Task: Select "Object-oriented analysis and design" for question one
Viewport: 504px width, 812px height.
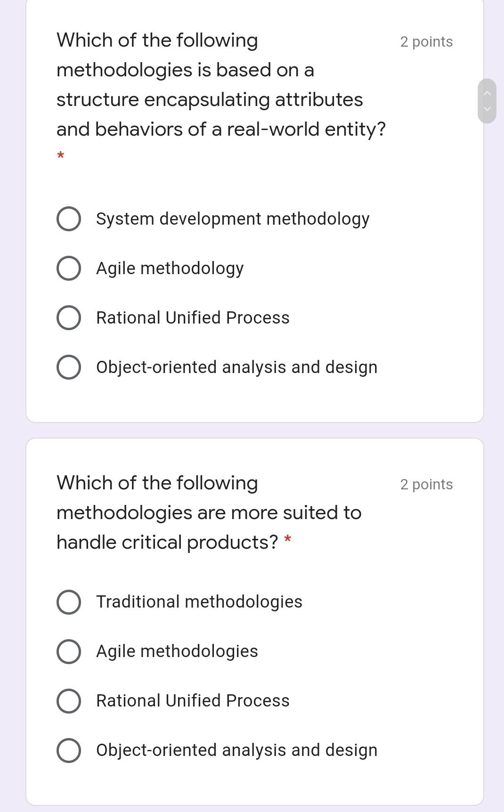Action: [68, 366]
